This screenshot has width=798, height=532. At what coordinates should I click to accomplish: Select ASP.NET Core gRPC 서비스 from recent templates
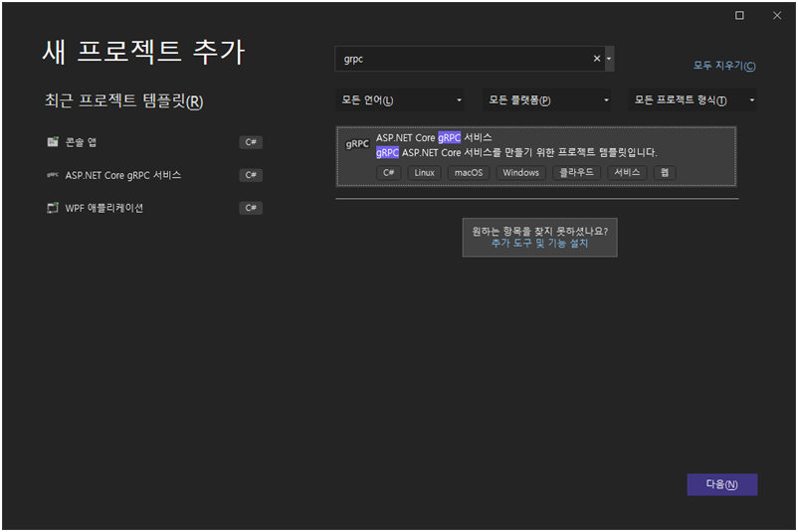click(153, 175)
